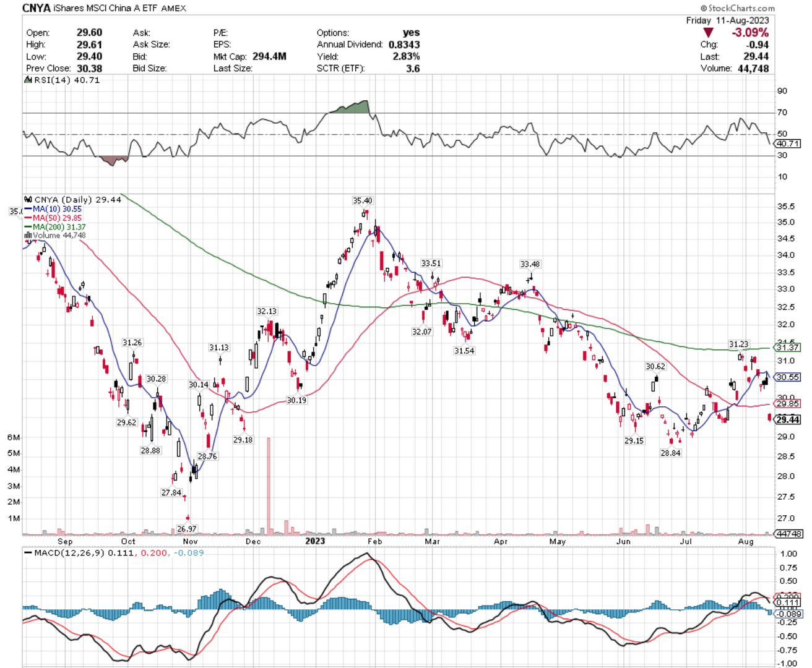Click the 29.44 last price axis tag

pyautogui.click(x=788, y=419)
